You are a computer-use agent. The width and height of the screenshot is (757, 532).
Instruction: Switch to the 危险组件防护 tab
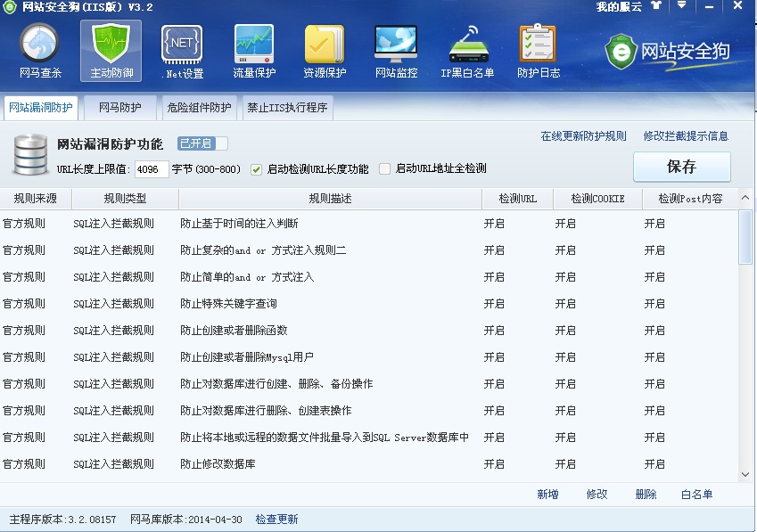(x=199, y=107)
